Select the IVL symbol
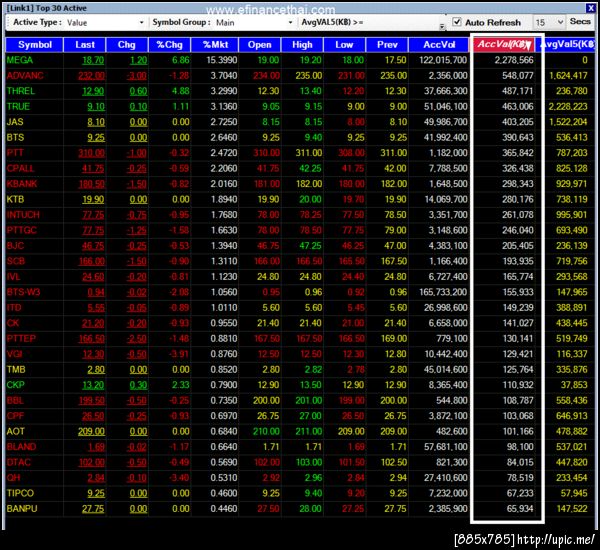Screen dimensions: 600x550 click(13, 277)
